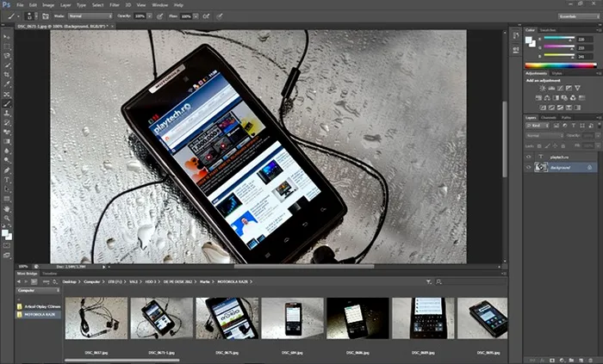Pick a color from the spectrum ramp

[560, 65]
